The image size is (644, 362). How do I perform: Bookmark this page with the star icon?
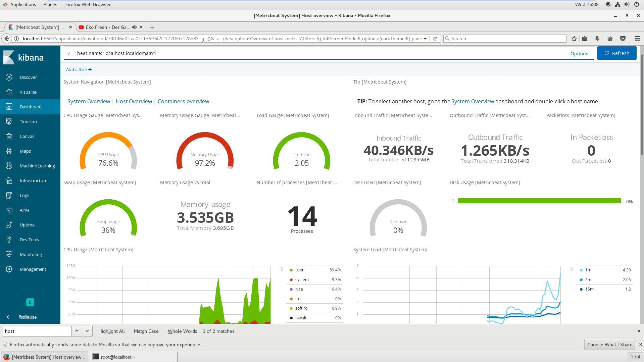tap(574, 39)
